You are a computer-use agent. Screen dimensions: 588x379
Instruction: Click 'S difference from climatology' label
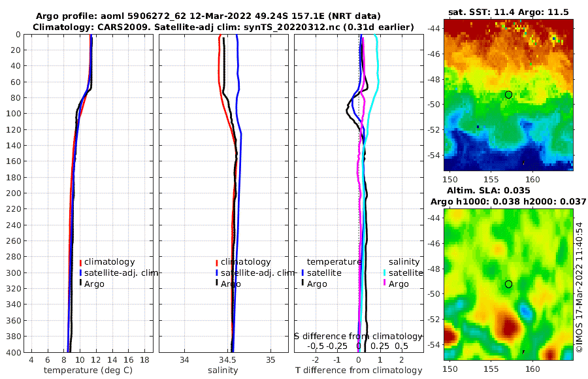pyautogui.click(x=358, y=337)
